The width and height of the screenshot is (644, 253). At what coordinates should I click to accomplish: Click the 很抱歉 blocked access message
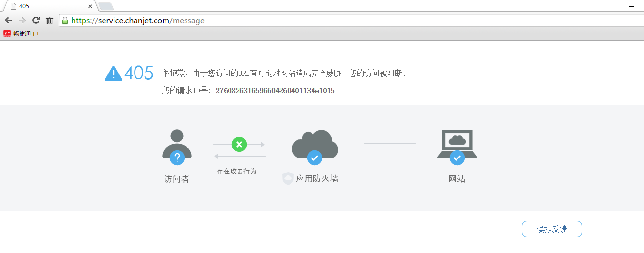[x=285, y=74]
